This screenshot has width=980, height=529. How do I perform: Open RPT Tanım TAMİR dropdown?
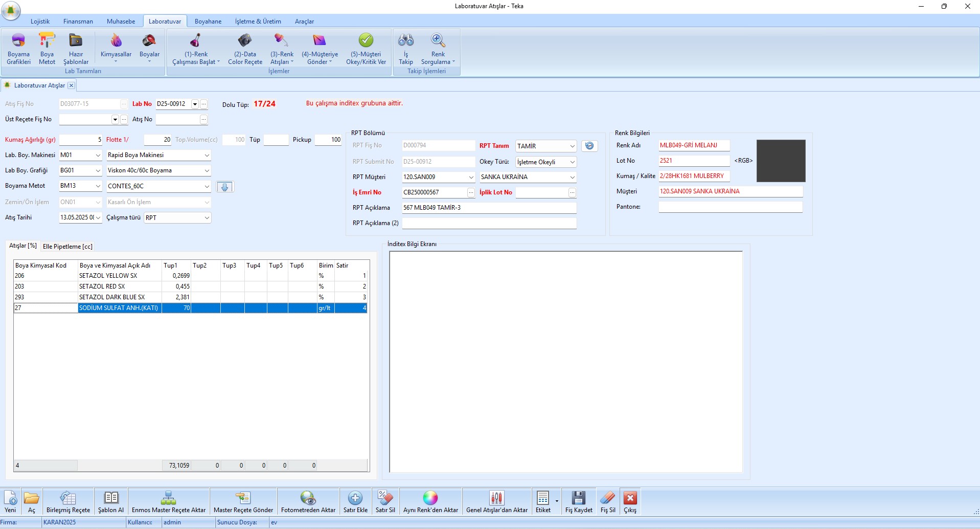573,146
